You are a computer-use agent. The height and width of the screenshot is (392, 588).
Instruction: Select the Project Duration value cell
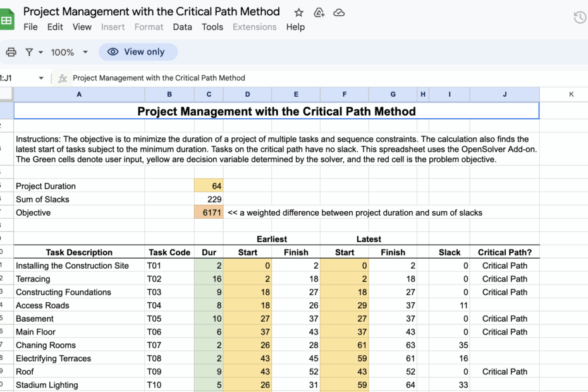209,186
